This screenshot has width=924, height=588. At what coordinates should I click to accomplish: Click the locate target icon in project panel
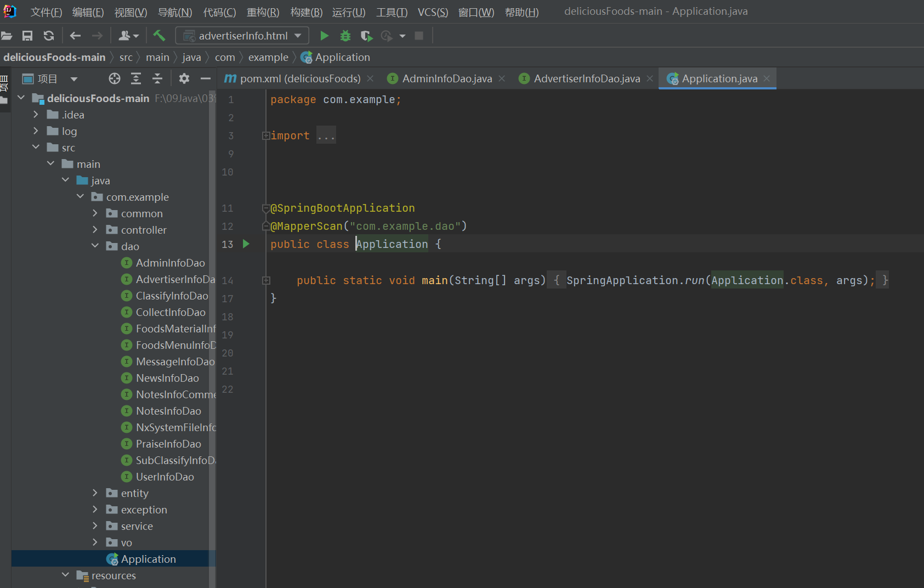click(x=114, y=78)
